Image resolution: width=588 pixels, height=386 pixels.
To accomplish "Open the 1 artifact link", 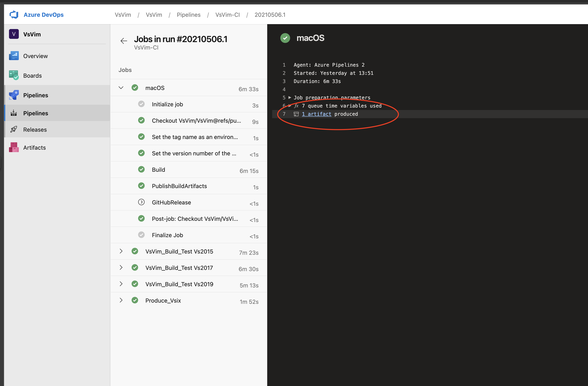I will [x=316, y=114].
